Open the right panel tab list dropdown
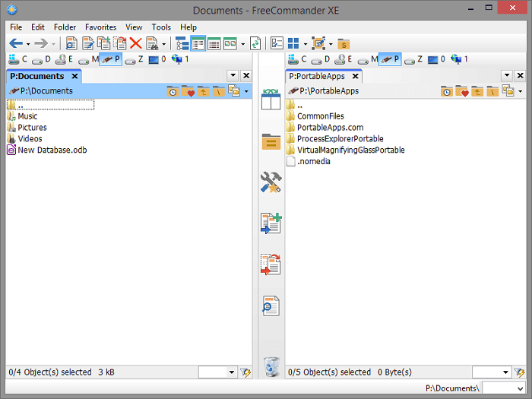The width and height of the screenshot is (532, 399). coord(507,75)
